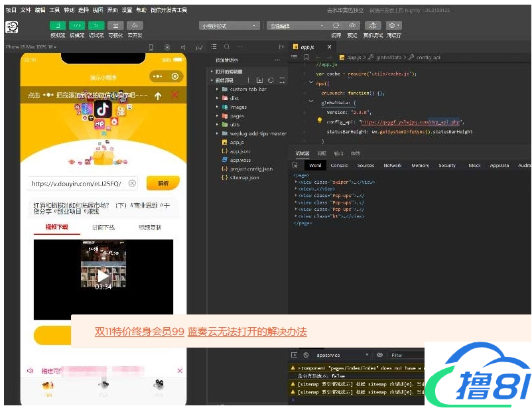Click the 编译 compile refresh icon
This screenshot has width=532, height=408.
pyautogui.click(x=336, y=25)
